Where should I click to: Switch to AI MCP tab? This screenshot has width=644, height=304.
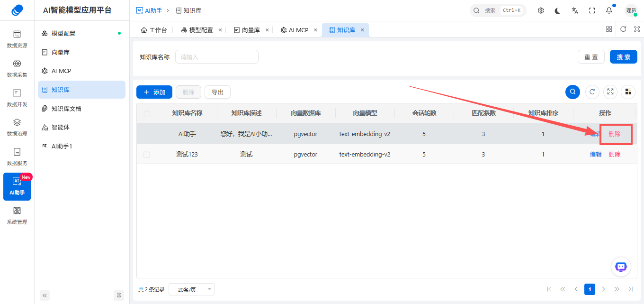295,30
